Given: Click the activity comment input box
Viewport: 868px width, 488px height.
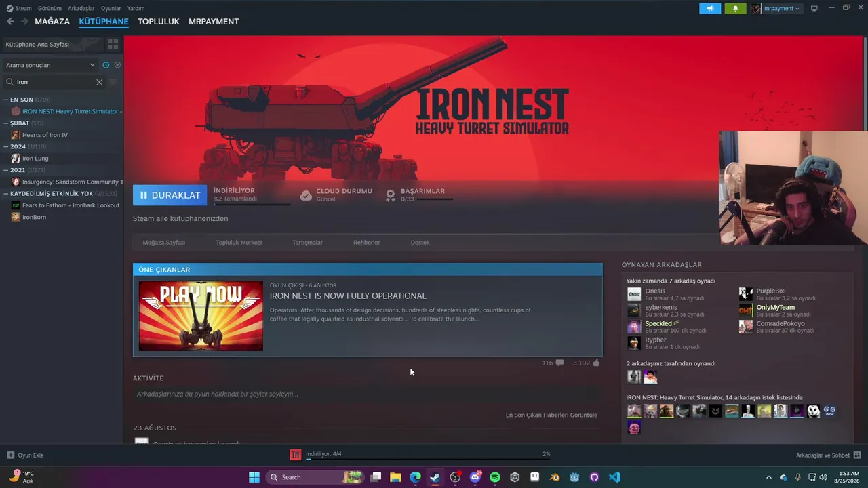Looking at the screenshot, I should click(368, 394).
